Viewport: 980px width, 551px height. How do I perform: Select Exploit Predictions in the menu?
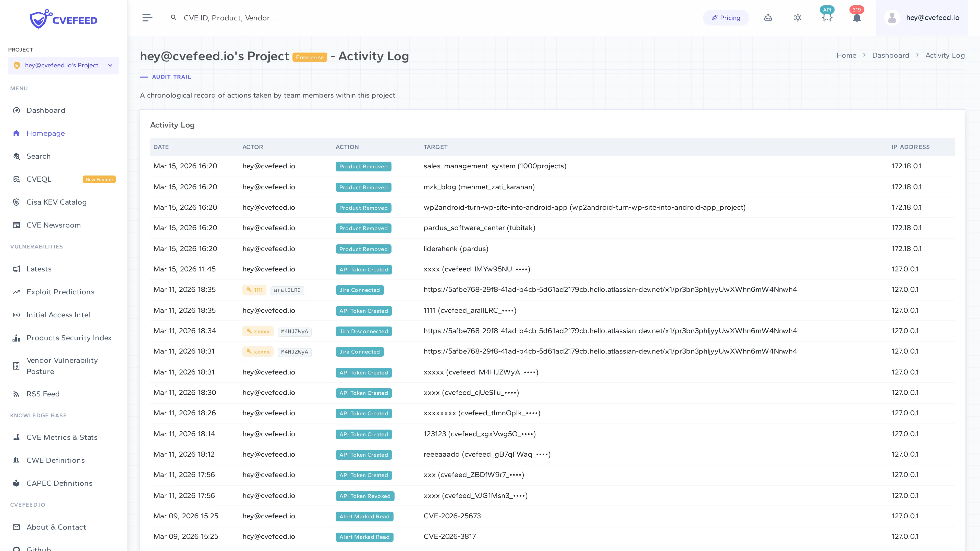pyautogui.click(x=60, y=292)
